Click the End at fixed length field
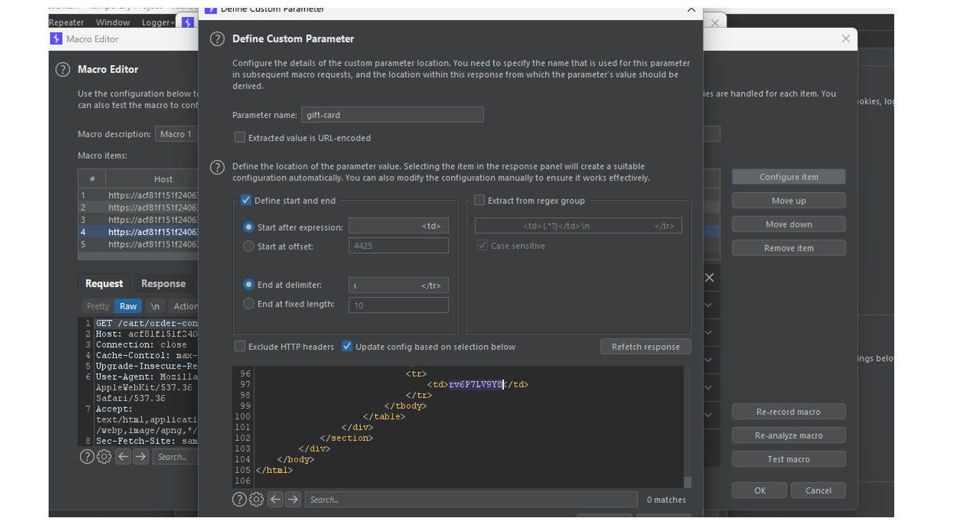Screen dimensions: 980x523 pos(399,304)
